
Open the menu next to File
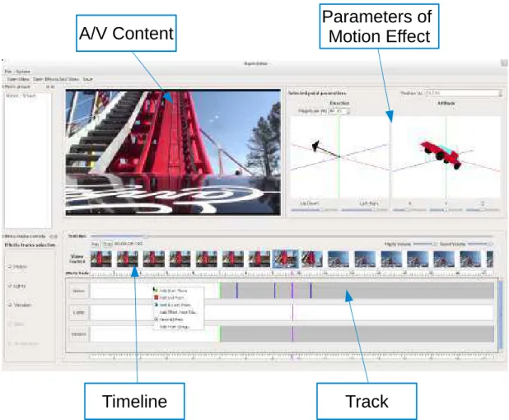[23, 72]
